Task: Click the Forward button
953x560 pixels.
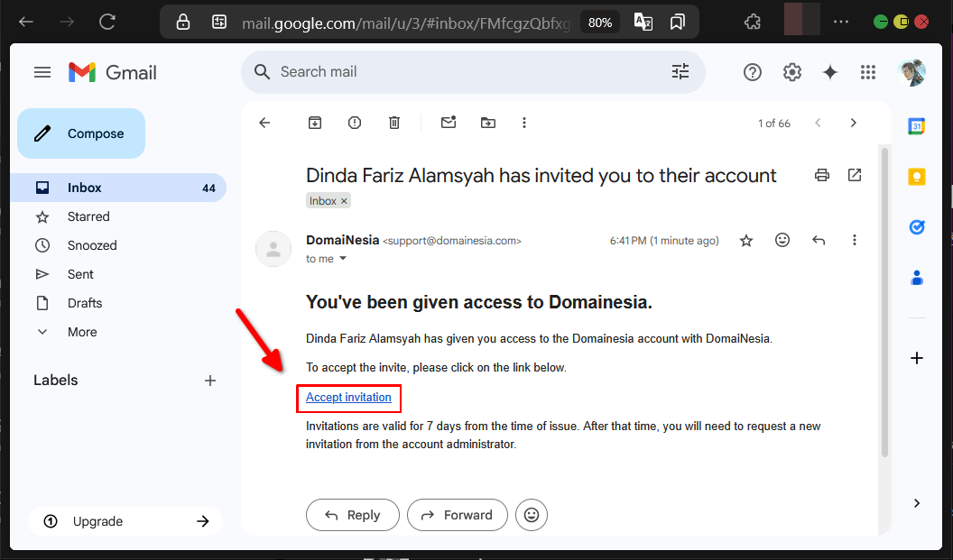Action: pyautogui.click(x=457, y=515)
